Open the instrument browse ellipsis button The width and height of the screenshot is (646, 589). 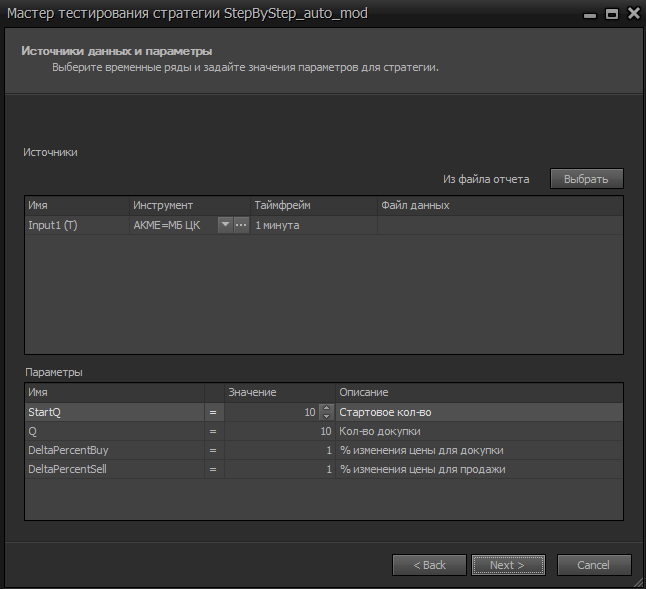[x=241, y=225]
